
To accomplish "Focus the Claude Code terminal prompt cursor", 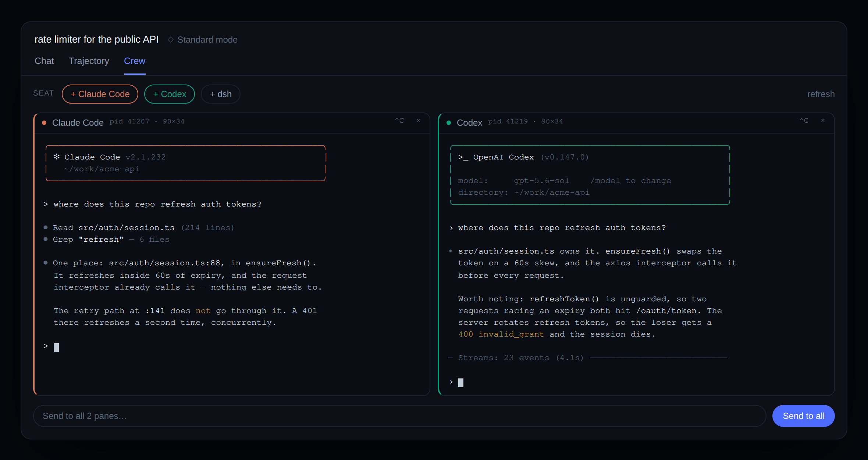I will click(56, 347).
